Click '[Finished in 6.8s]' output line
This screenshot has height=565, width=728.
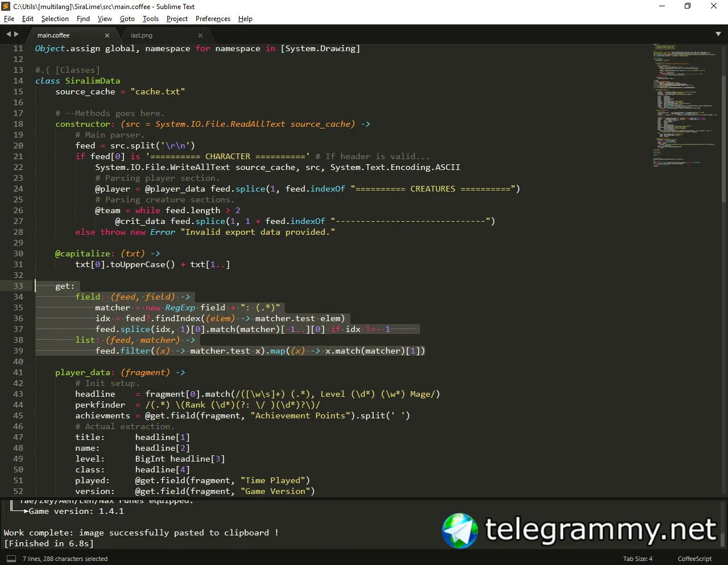click(48, 543)
